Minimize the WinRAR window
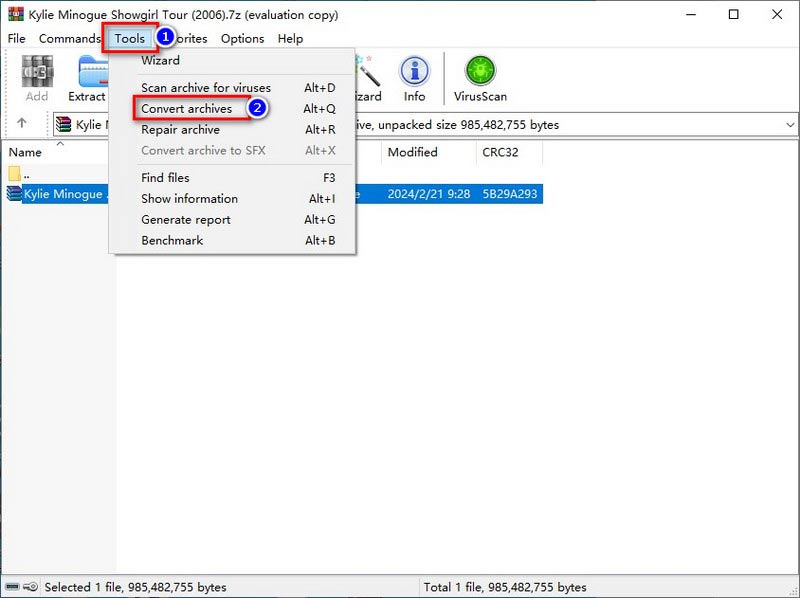The width and height of the screenshot is (800, 598). pos(691,14)
